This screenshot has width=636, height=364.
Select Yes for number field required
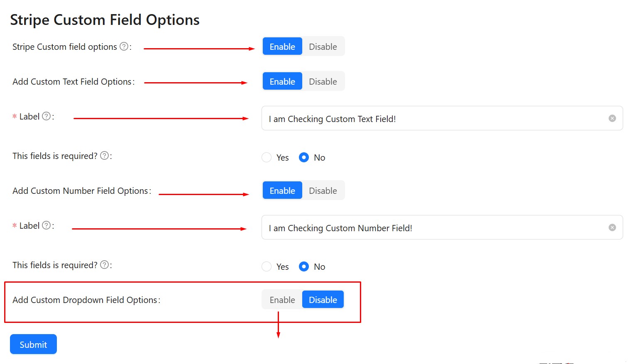coord(267,267)
